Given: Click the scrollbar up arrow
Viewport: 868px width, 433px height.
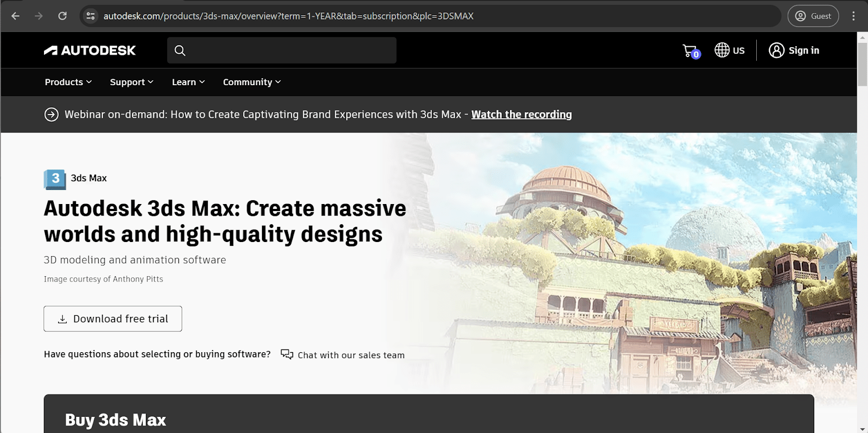Looking at the screenshot, I should point(862,37).
